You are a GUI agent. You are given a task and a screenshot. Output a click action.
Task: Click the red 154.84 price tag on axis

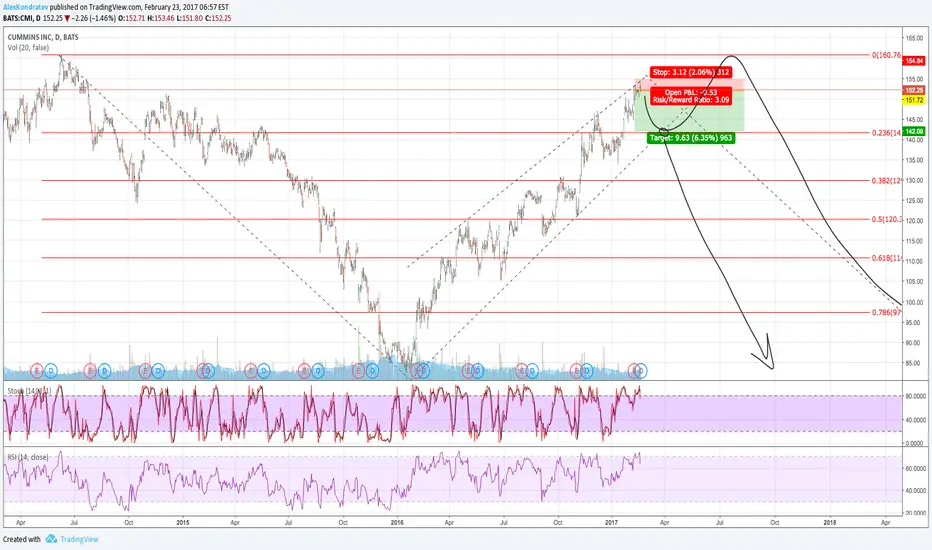(x=914, y=61)
